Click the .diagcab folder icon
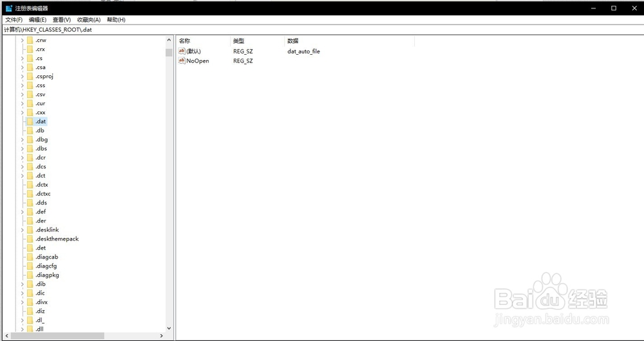 [30, 257]
